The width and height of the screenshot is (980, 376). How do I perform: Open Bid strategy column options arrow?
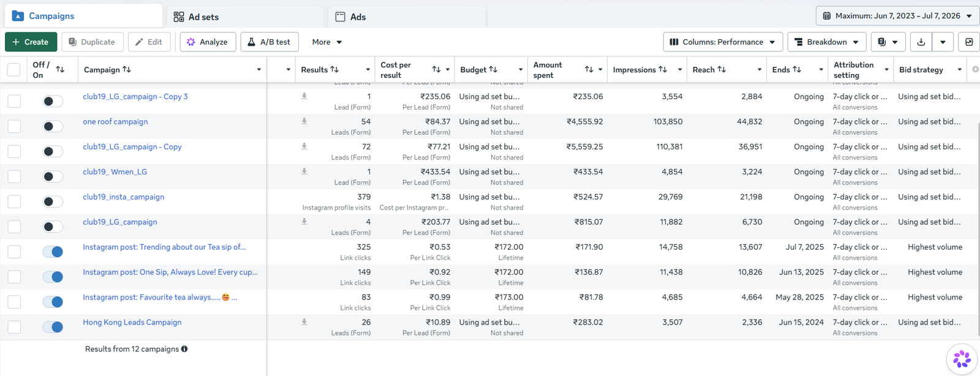(x=960, y=70)
